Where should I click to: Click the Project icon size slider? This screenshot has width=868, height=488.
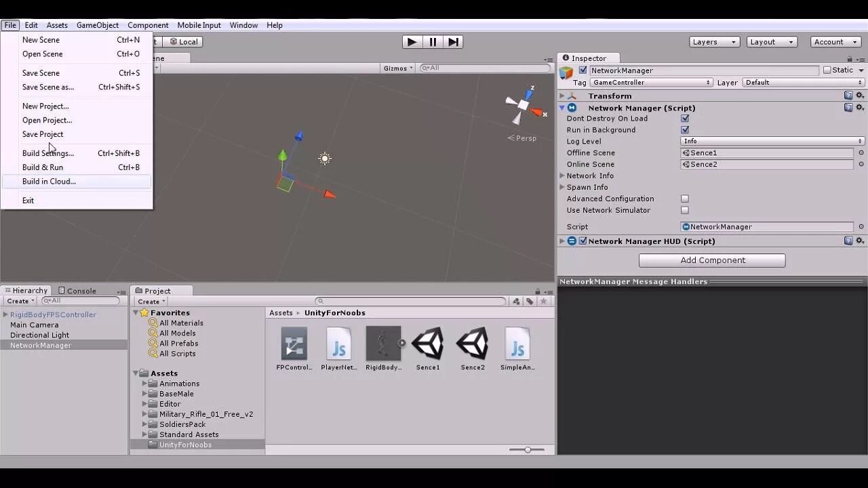526,449
